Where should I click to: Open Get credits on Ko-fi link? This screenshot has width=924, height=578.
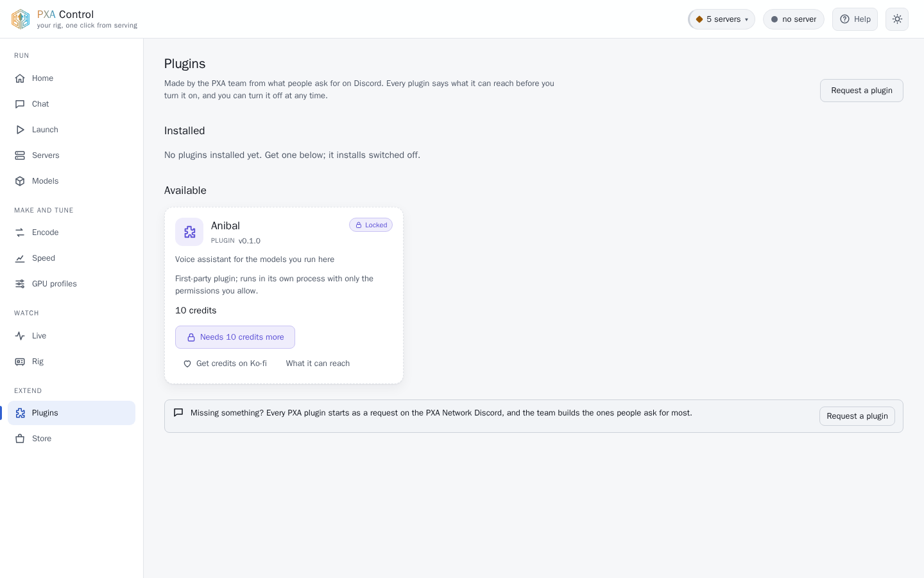coord(225,363)
